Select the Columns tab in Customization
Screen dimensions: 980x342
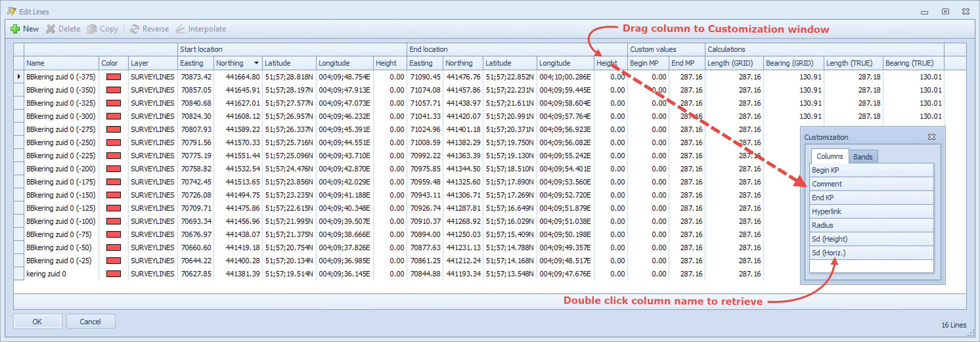click(x=829, y=156)
